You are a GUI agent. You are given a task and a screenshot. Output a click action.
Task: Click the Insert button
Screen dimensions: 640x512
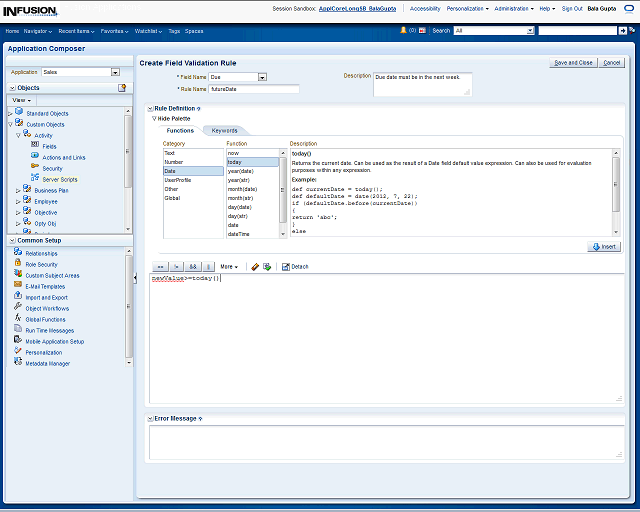[x=605, y=246]
